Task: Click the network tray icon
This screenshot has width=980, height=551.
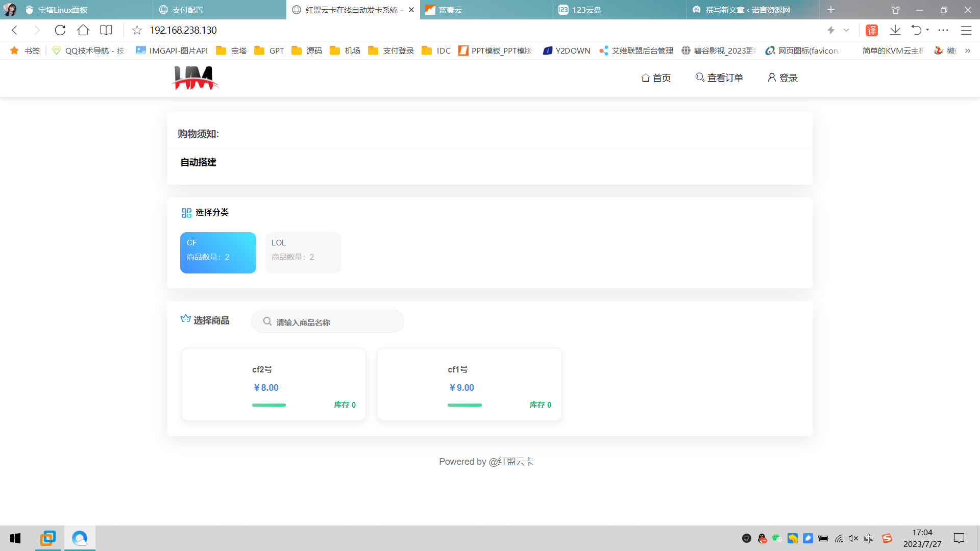Action: pyautogui.click(x=839, y=538)
